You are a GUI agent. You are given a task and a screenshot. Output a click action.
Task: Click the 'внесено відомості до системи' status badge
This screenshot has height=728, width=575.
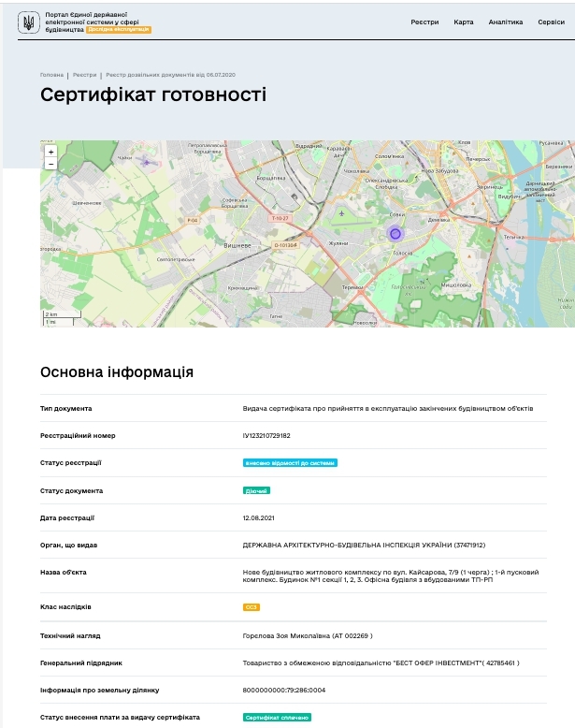click(x=290, y=463)
